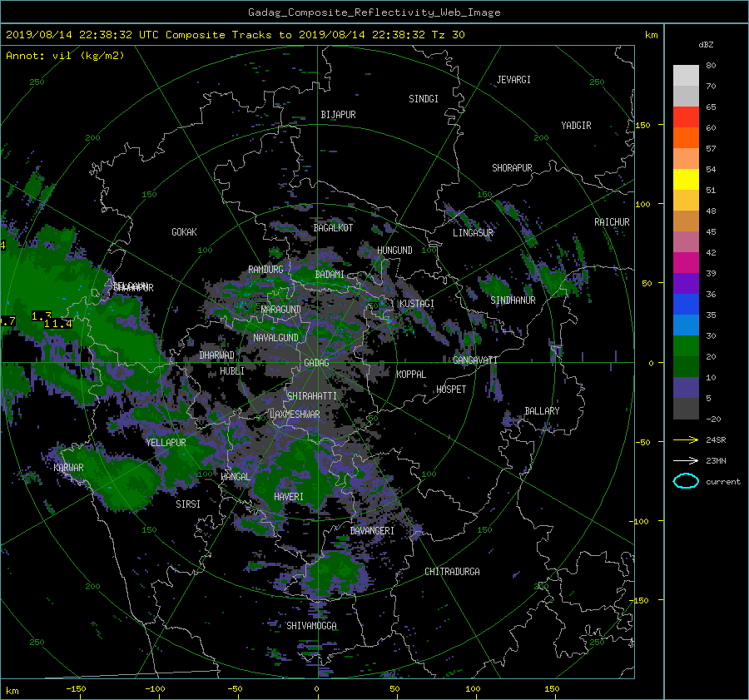Screen dimensions: 749x700
Task: Click the 'BALLARY' city label
Action: click(542, 411)
